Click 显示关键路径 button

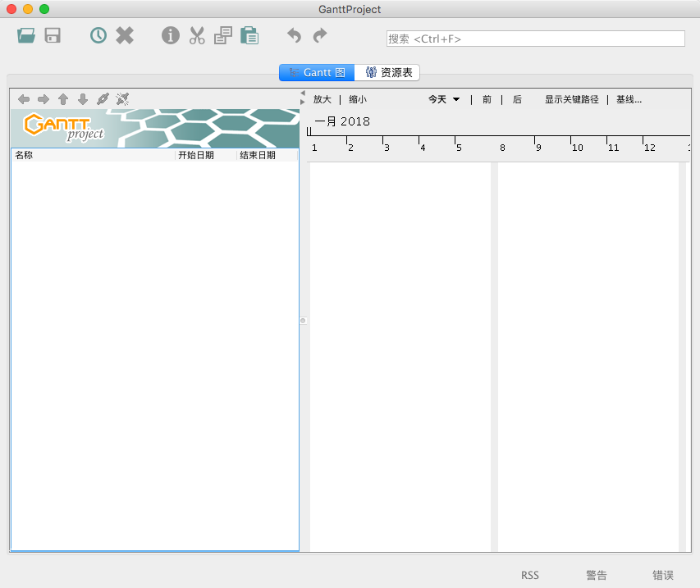572,99
